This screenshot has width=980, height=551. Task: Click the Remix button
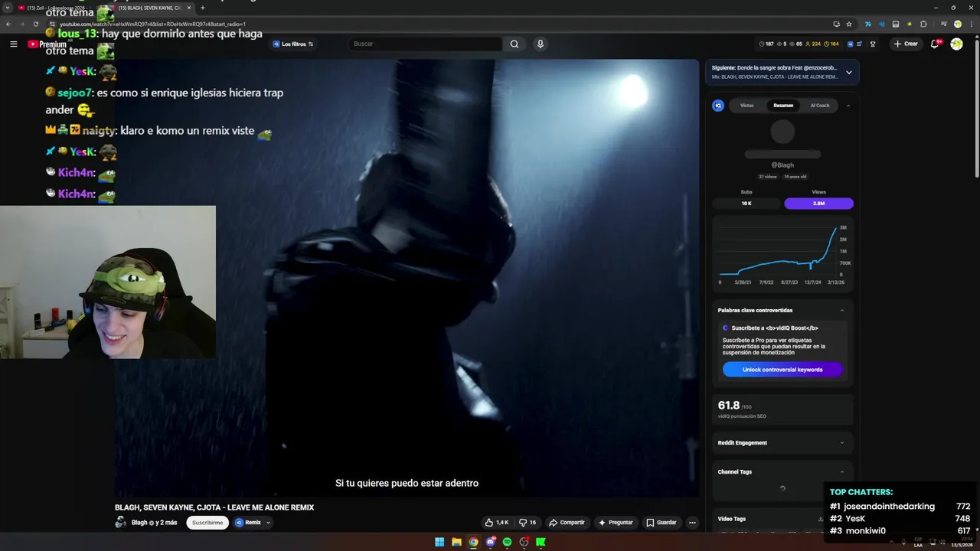click(249, 523)
